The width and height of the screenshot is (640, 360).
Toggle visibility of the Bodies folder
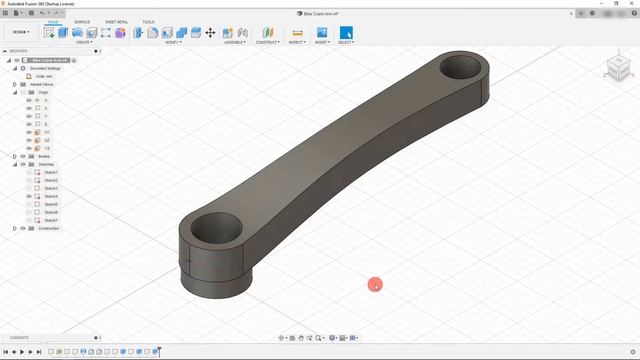(23, 156)
